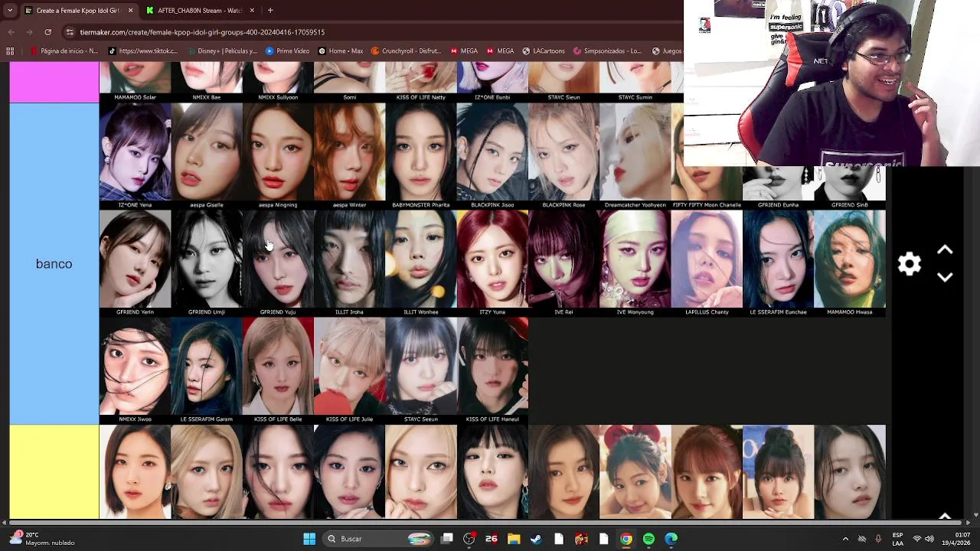Screen dimensions: 980x551
Task: Select BLACKPINK Rose thumbnail
Action: (563, 156)
